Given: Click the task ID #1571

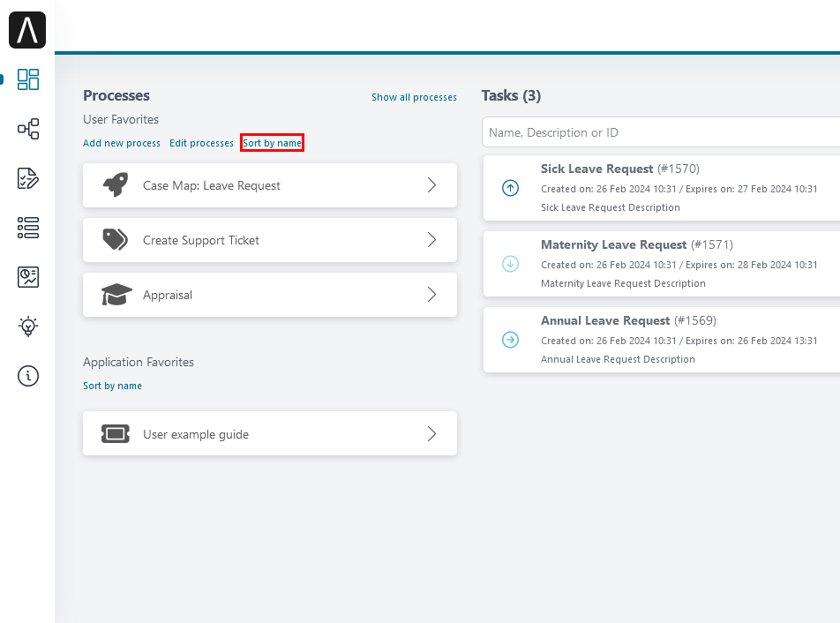Looking at the screenshot, I should tap(712, 244).
